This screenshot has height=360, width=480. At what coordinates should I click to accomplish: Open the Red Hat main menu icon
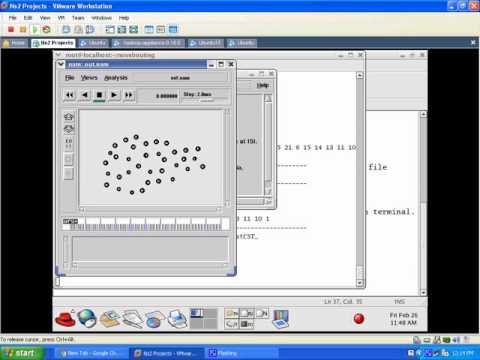coord(65,318)
